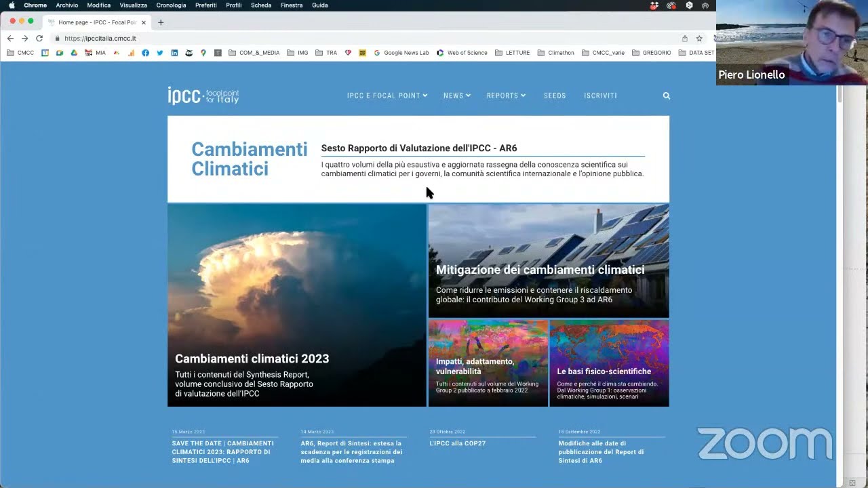The height and width of the screenshot is (488, 868).
Task: Open the CMCC bookmarks folder
Action: coord(20,53)
